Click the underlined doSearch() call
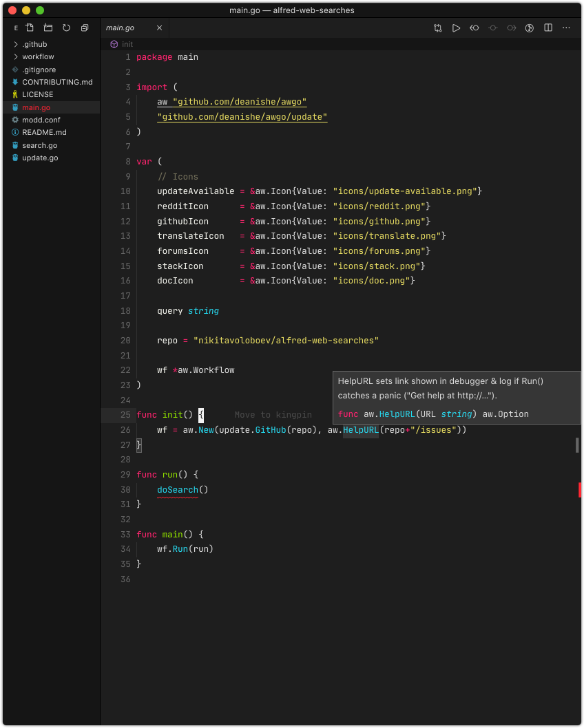This screenshot has width=584, height=728. (182, 490)
